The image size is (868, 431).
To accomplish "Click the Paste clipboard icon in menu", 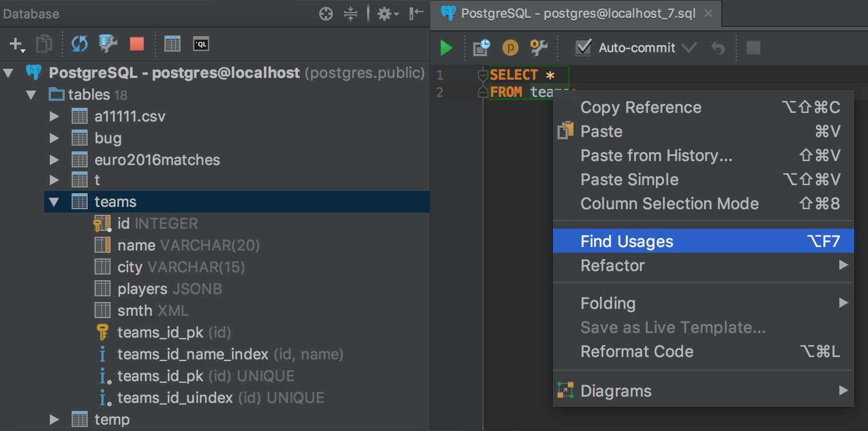I will 565,131.
